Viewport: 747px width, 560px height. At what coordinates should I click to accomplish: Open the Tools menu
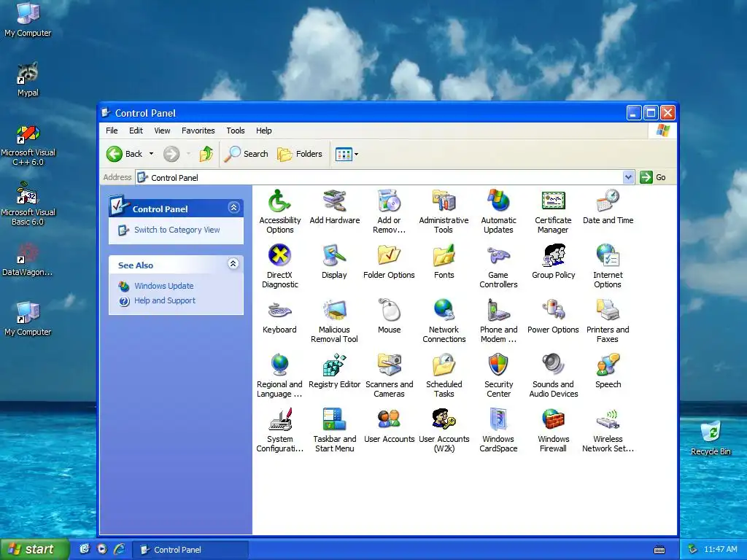[236, 131]
